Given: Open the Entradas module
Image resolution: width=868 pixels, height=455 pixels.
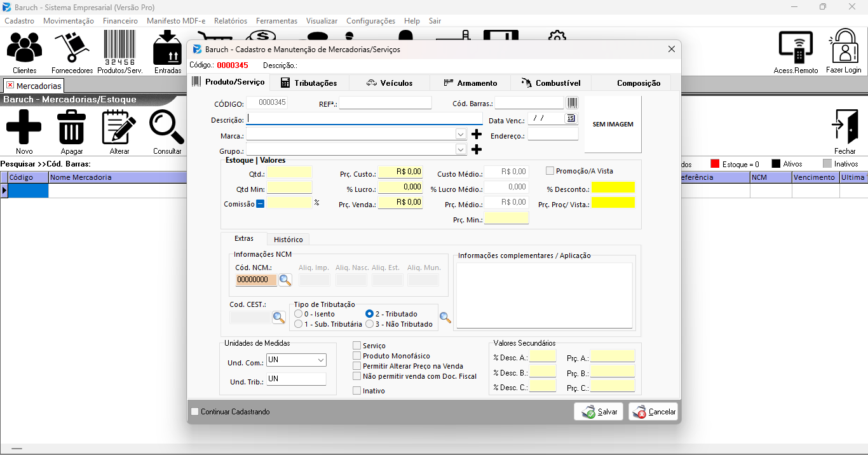Looking at the screenshot, I should pos(168,52).
